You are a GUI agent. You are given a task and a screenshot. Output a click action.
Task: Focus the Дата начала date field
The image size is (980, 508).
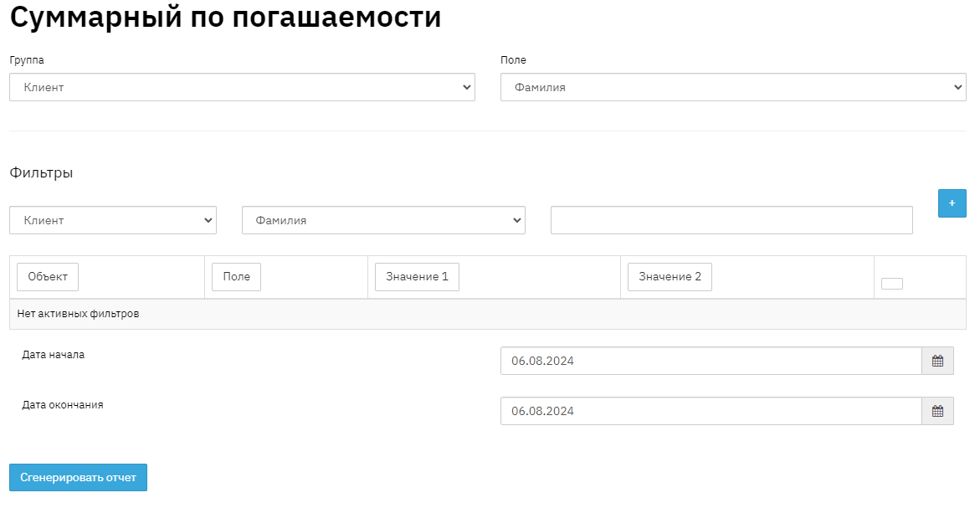[711, 361]
